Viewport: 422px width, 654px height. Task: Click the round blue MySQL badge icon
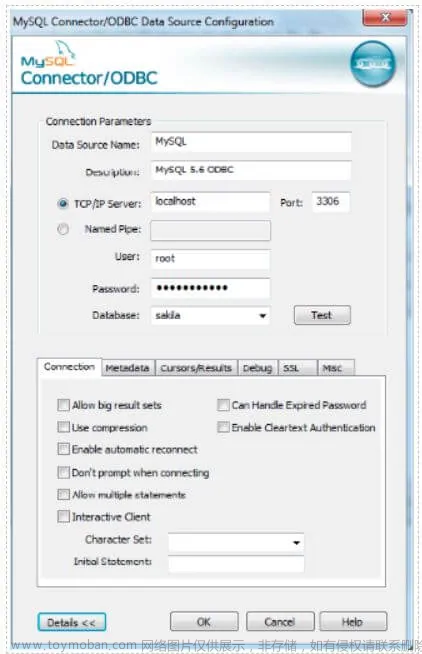coord(372,64)
